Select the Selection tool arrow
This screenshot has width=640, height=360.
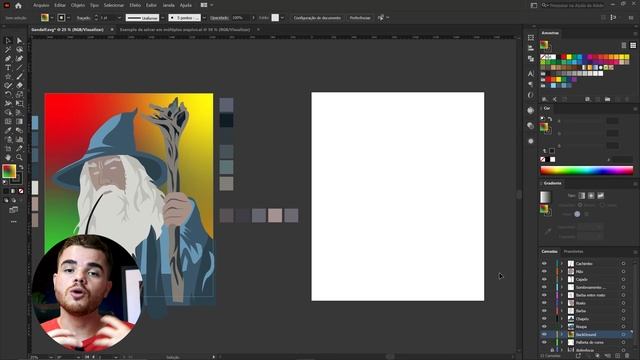tap(8, 40)
